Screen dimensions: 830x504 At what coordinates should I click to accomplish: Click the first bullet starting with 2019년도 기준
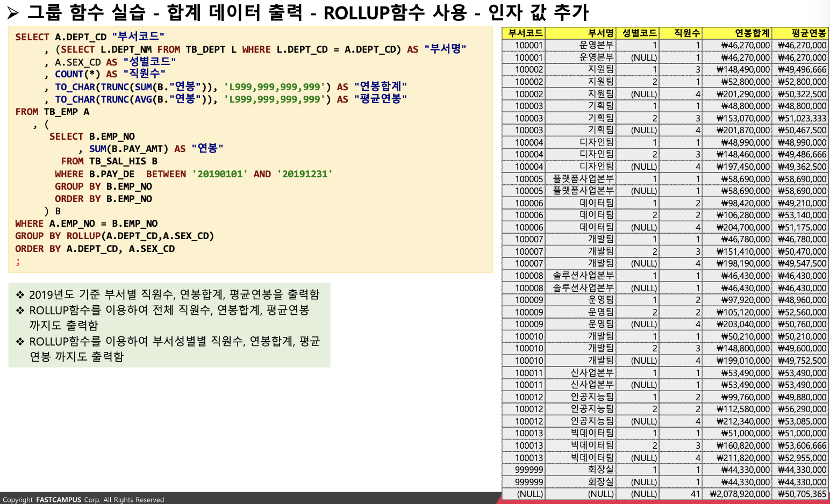(168, 294)
